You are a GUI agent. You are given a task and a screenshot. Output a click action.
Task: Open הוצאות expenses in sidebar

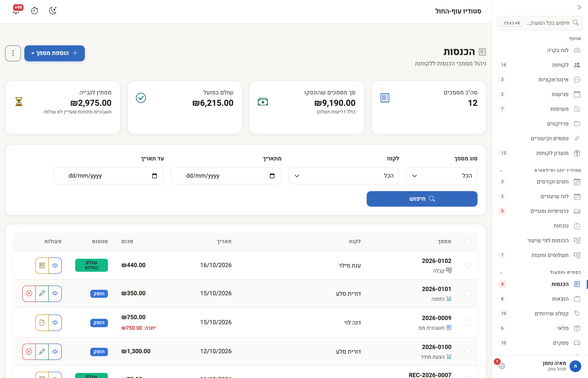(540, 299)
